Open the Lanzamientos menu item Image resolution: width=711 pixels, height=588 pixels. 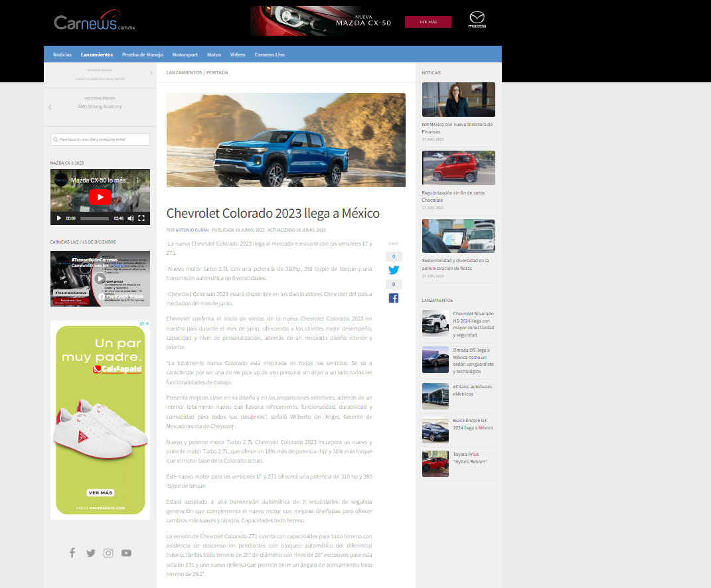[96, 54]
